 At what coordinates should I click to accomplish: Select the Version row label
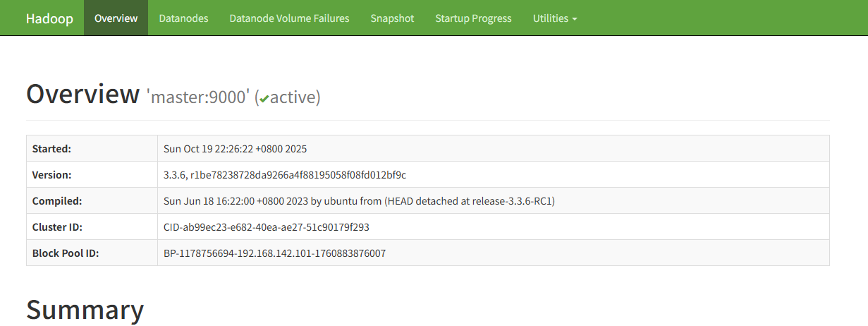tap(51, 175)
